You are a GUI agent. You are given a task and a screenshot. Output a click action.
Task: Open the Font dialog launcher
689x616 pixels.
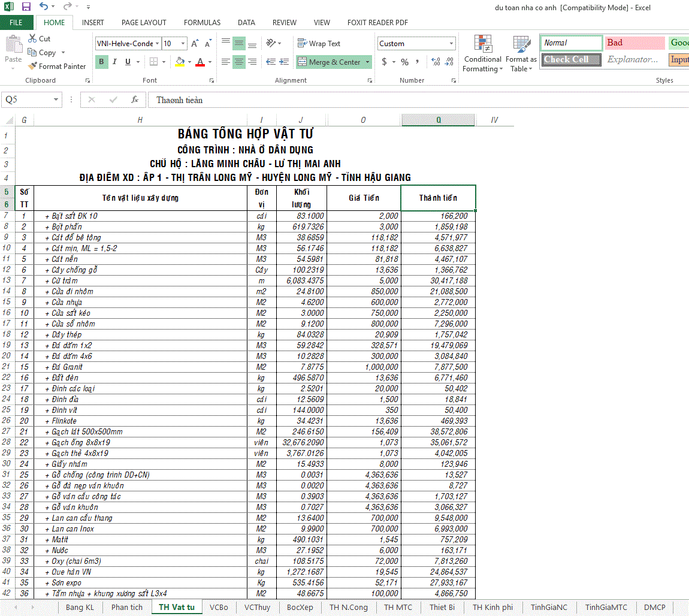[212, 80]
